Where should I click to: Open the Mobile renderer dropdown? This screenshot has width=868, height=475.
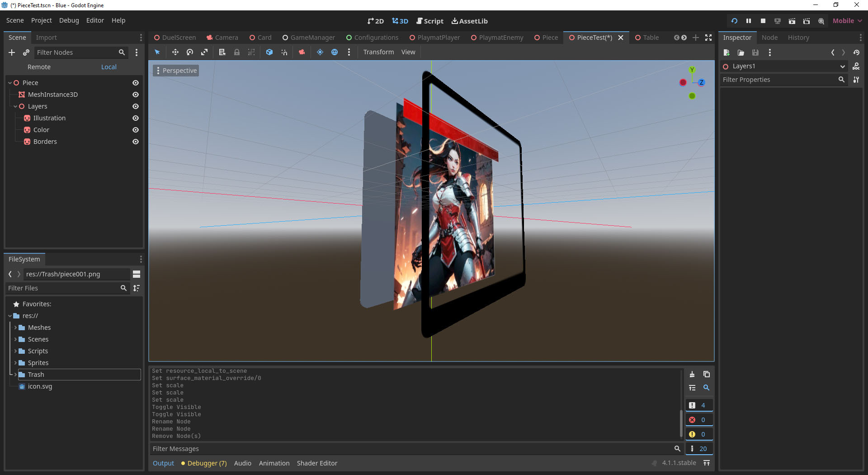847,21
